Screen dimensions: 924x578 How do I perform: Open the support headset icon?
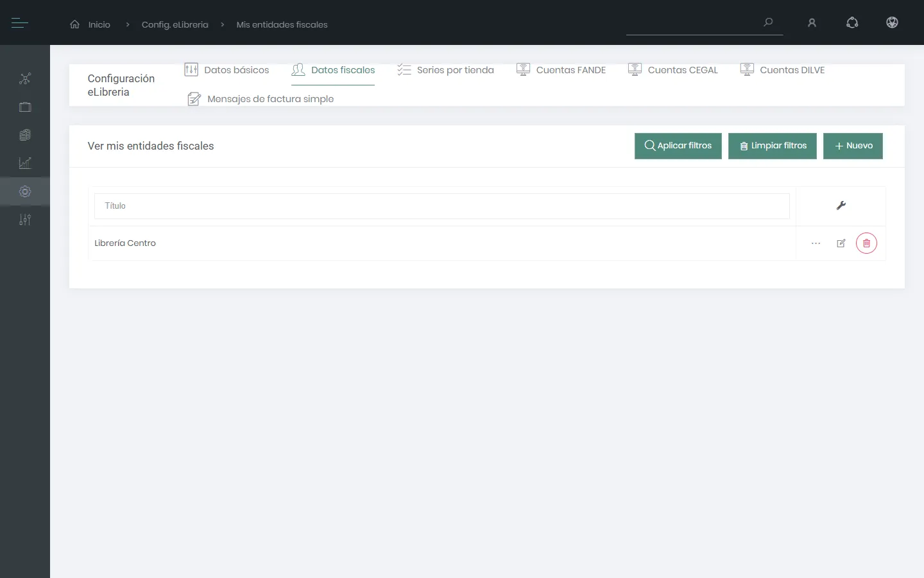point(852,23)
